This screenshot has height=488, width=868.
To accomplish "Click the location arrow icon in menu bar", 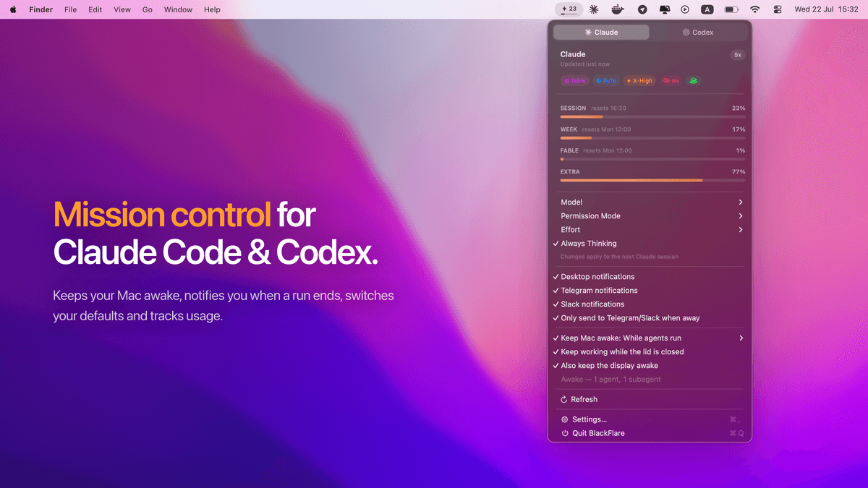I will [642, 9].
